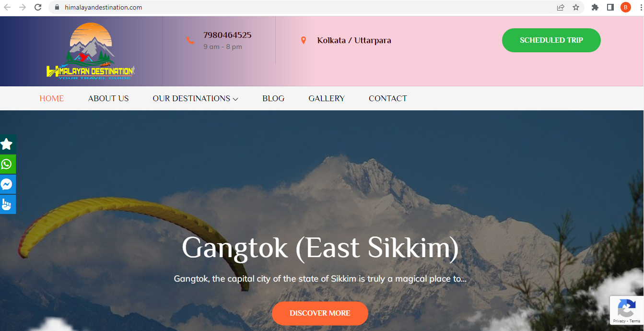
Task: Bookmark this page using the star icon
Action: pyautogui.click(x=576, y=7)
